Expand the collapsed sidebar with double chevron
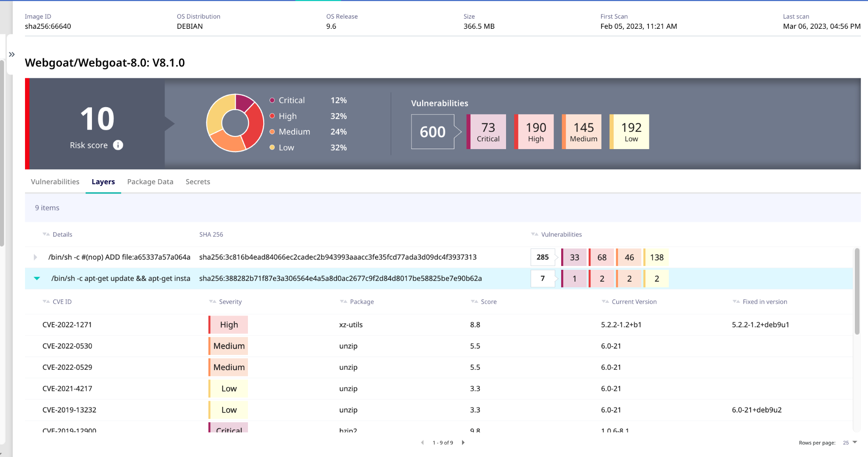The width and height of the screenshot is (868, 457). point(12,54)
